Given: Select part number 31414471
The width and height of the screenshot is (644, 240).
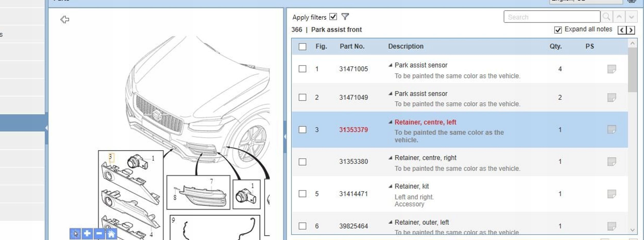Looking at the screenshot, I should [x=353, y=194].
